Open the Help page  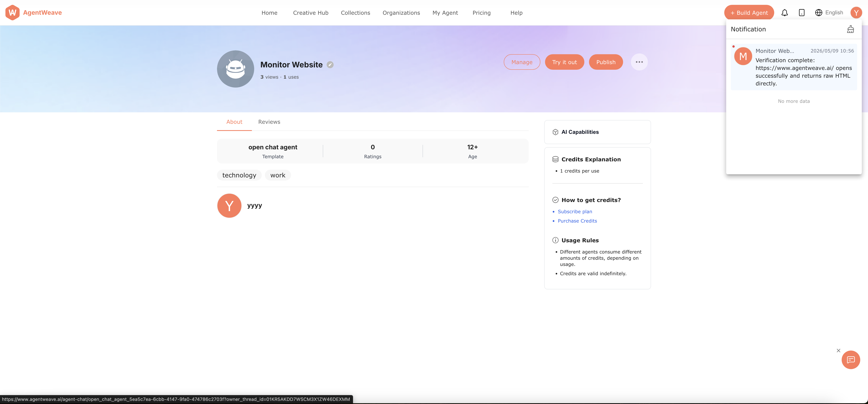[x=516, y=13]
